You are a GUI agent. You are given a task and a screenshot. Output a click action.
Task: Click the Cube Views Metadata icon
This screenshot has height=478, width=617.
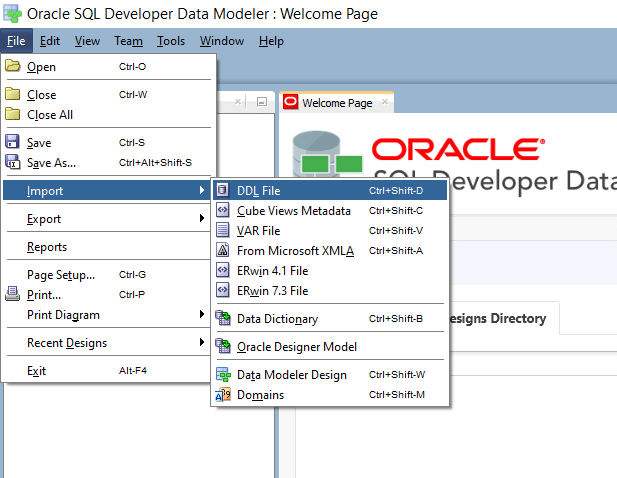222,210
